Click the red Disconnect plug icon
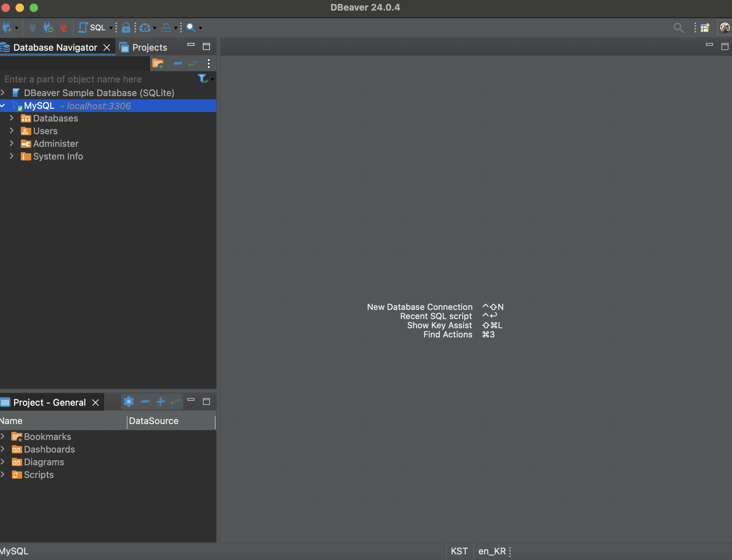Viewport: 732px width, 560px height. 63,27
